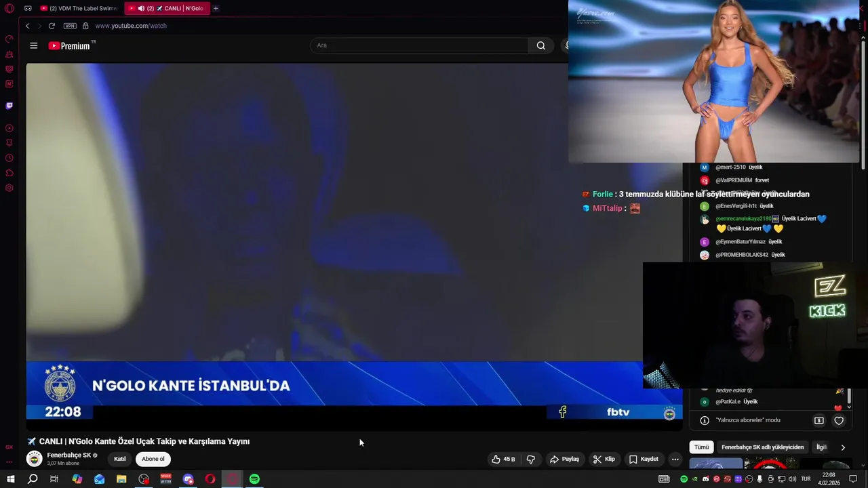The width and height of the screenshot is (868, 488).
Task: Click chat user @EnesVergili-h1t
Action: pos(736,206)
